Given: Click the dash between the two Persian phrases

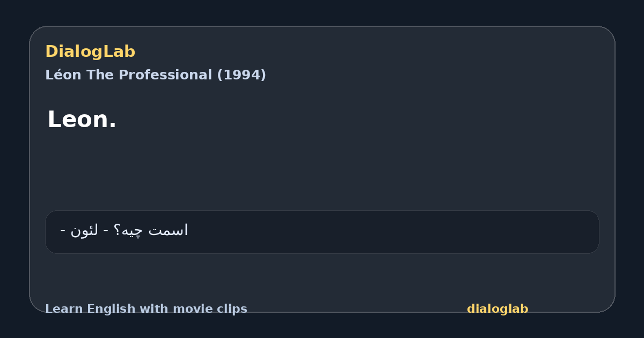Looking at the screenshot, I should pos(106,232).
